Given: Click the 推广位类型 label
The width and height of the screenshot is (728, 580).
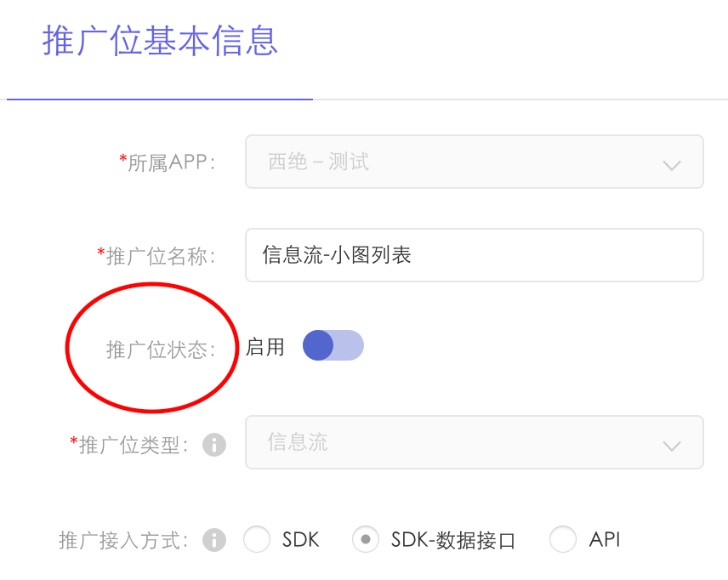Looking at the screenshot, I should 129,445.
